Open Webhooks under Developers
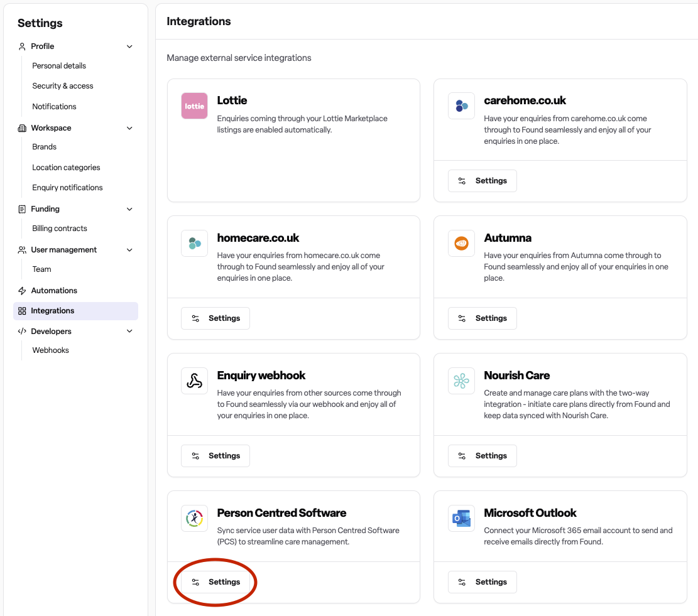The height and width of the screenshot is (616, 698). pos(51,350)
